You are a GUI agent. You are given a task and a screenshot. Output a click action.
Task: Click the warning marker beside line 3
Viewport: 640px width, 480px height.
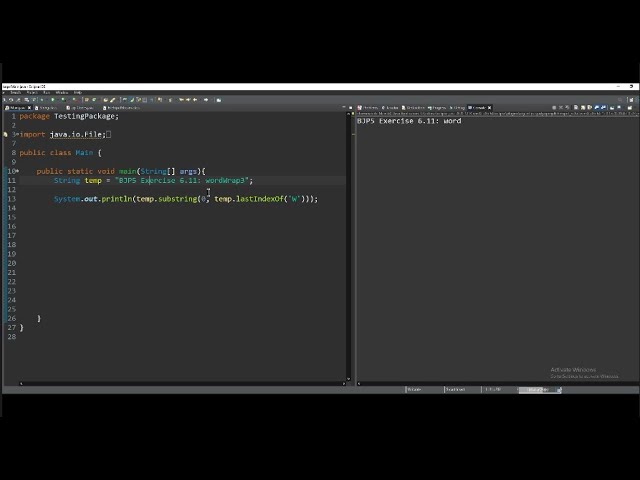(x=5, y=134)
